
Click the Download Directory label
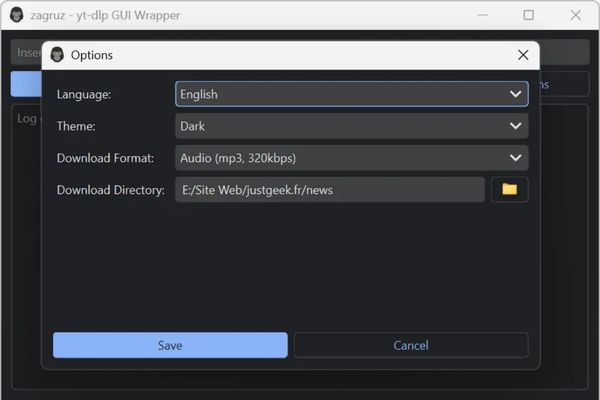point(110,190)
